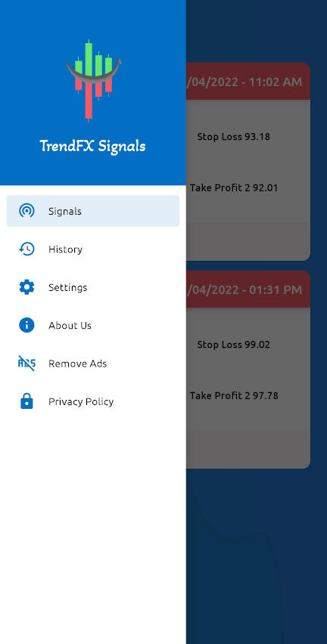Tap the 11:02 AM signal card header
The height and width of the screenshot is (644, 327).
tap(248, 82)
